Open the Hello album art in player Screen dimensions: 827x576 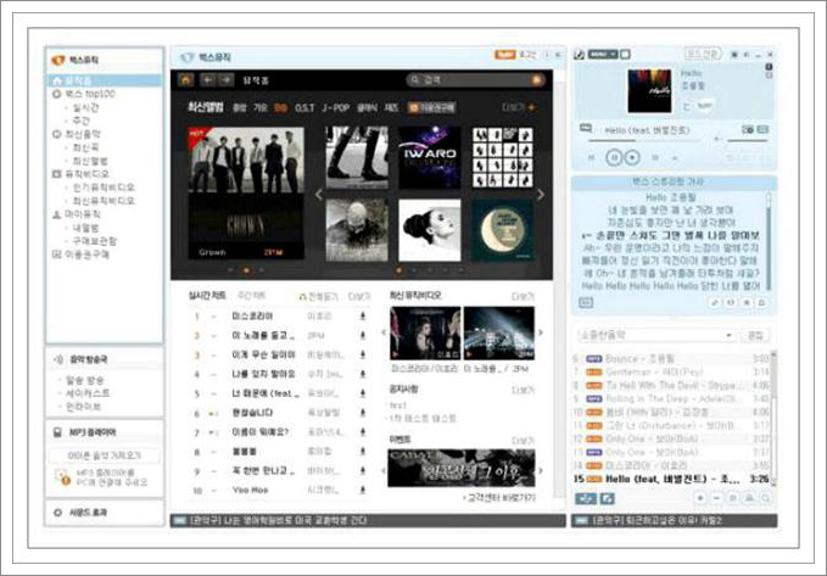pyautogui.click(x=649, y=91)
